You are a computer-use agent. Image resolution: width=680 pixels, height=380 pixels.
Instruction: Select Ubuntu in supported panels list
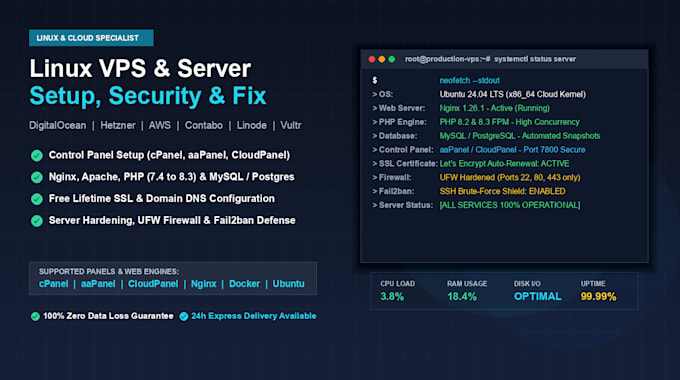pos(288,284)
